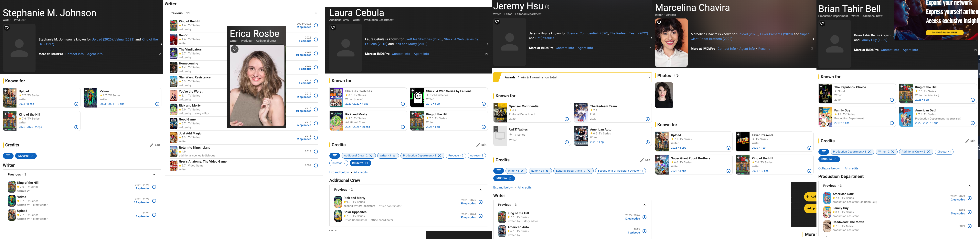Click Collapse below on Brian Tahir Bell's credits
Viewport: 980px width, 239px height.
point(829,168)
